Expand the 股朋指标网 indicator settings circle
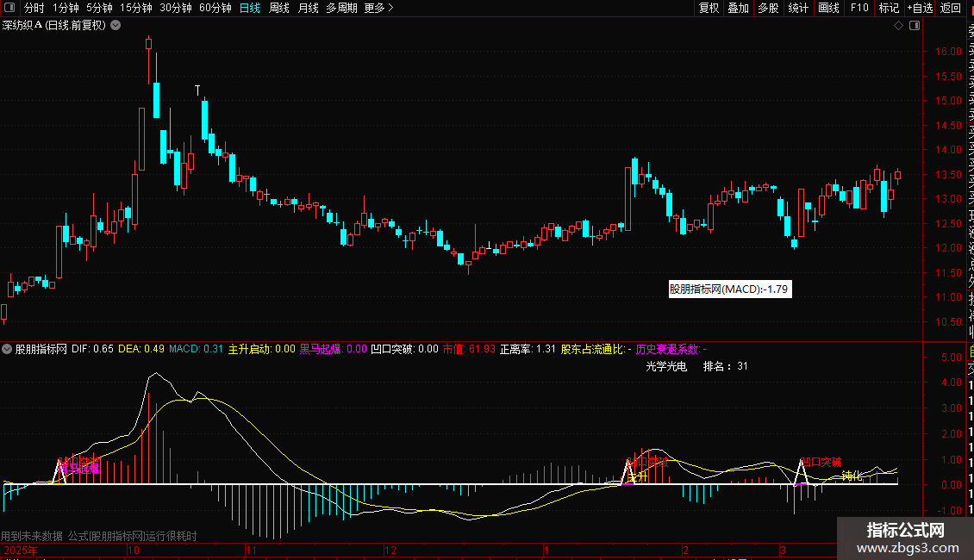974x560 pixels. pyautogui.click(x=7, y=349)
